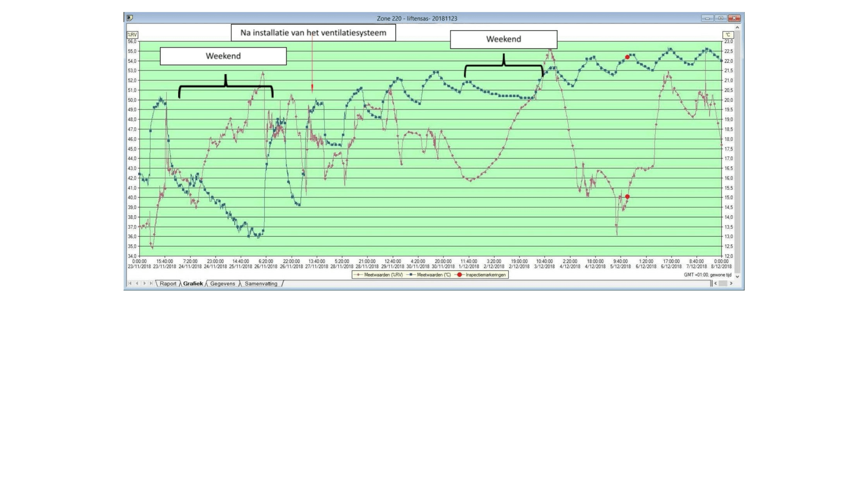868x488 pixels.
Task: Click the '12,0' value on °C axis
Action: (729, 256)
